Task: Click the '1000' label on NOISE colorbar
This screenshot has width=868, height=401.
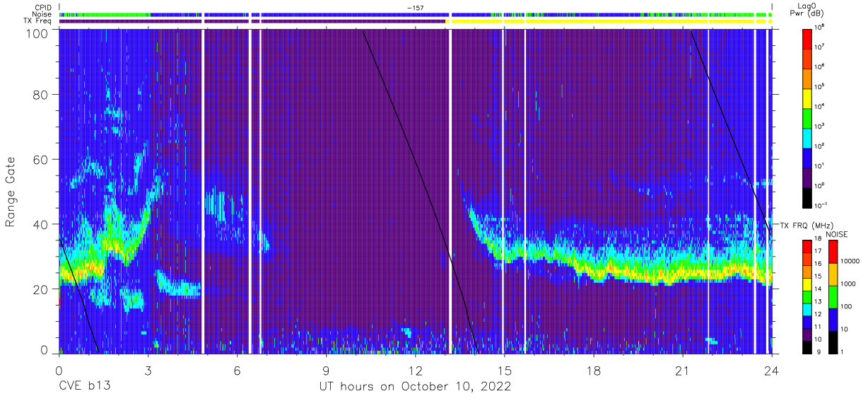Action: (x=849, y=283)
